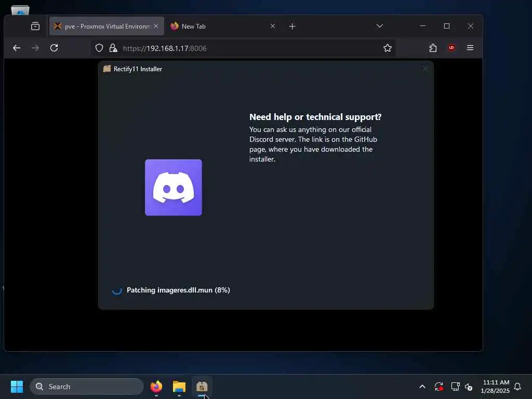Screen dimensions: 532x399
Task: Open the Windows Start menu
Action: click(17, 387)
